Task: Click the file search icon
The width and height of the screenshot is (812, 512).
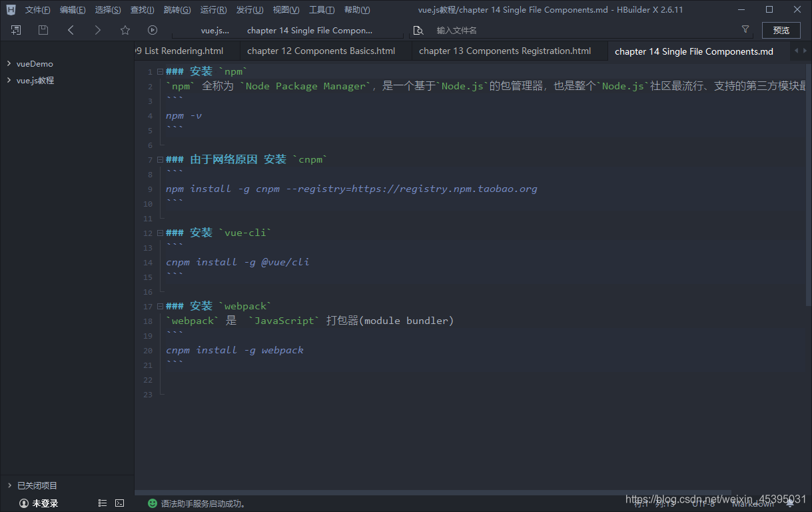Action: point(418,30)
